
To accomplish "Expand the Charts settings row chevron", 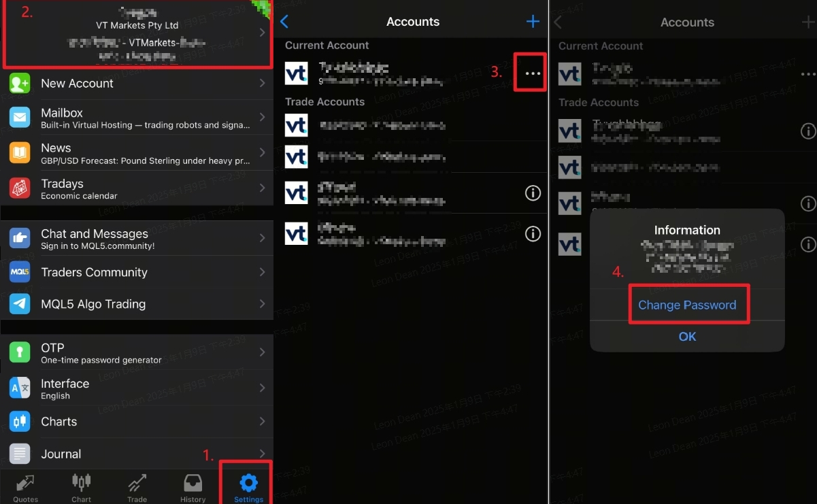I will (262, 421).
